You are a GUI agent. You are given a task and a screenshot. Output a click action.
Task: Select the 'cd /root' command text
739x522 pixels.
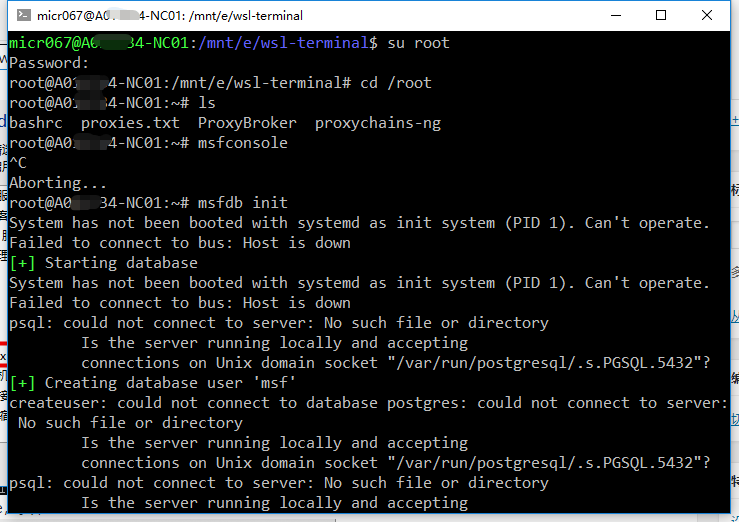[395, 83]
